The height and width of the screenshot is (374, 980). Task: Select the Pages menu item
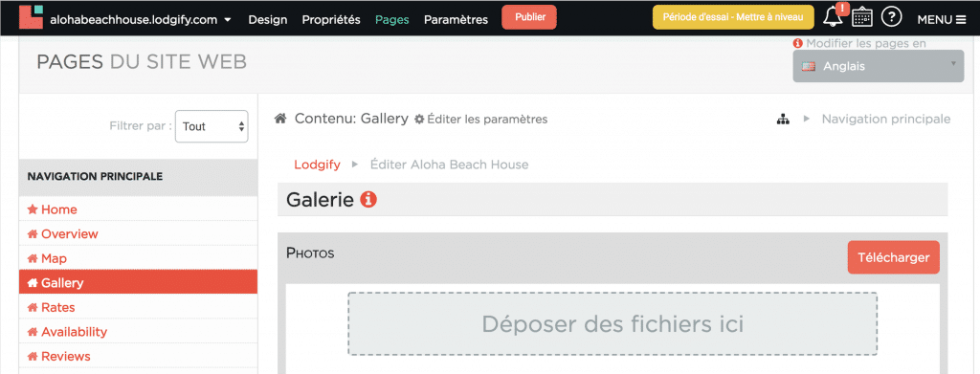tap(391, 19)
